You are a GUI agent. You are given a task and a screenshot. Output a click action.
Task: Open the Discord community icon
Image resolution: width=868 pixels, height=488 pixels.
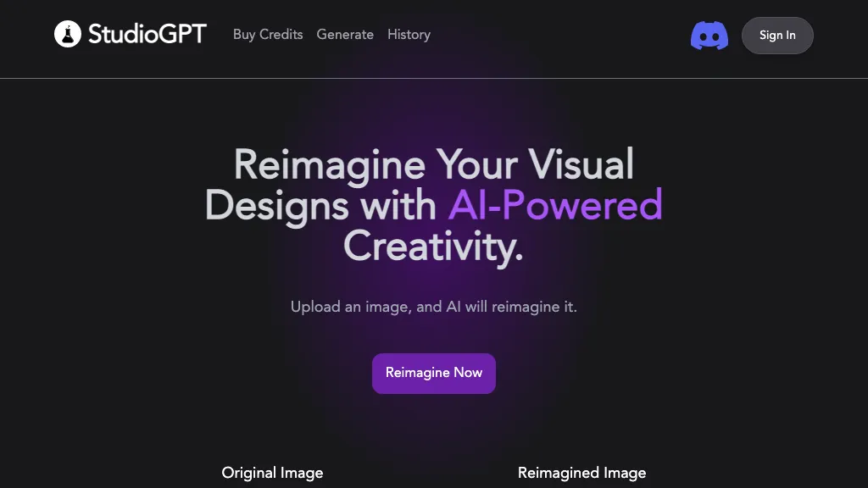point(709,36)
